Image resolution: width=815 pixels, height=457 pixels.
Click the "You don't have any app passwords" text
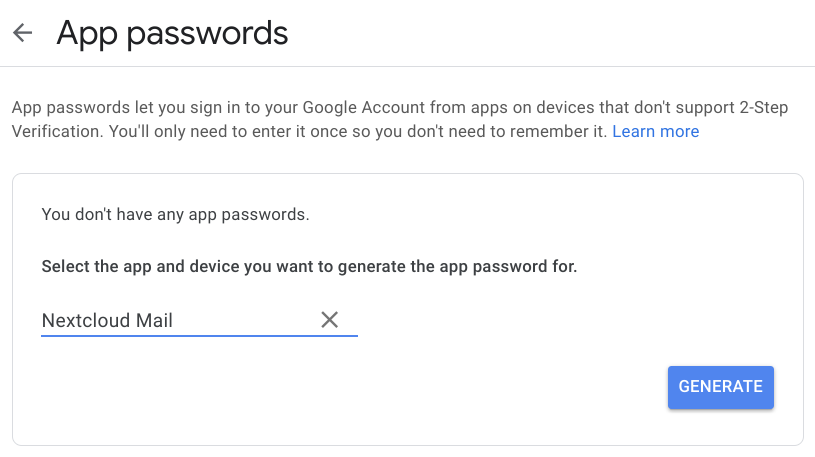click(175, 215)
